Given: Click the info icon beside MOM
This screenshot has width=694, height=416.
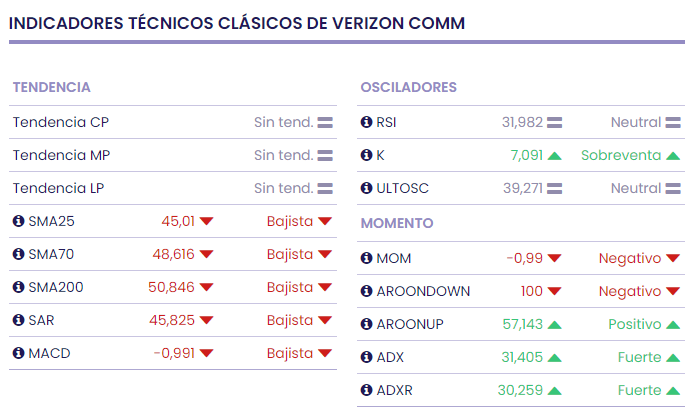Looking at the screenshot, I should 366,258.
